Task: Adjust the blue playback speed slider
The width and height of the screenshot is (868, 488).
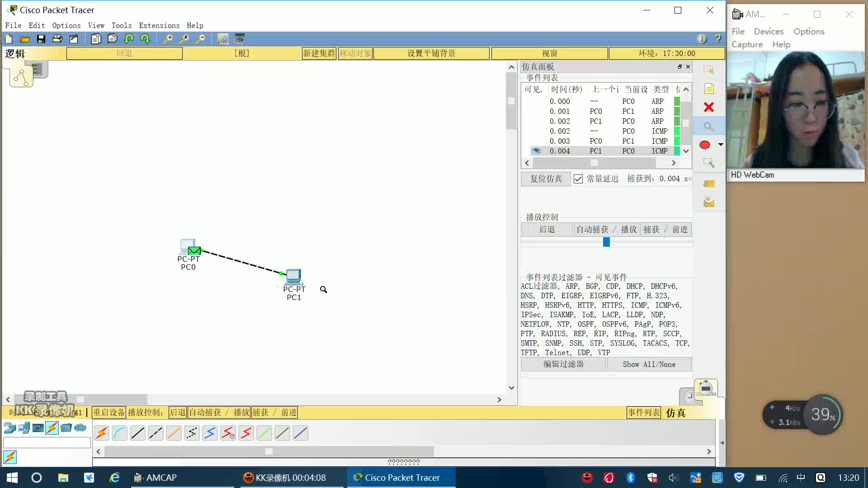Action: click(606, 242)
